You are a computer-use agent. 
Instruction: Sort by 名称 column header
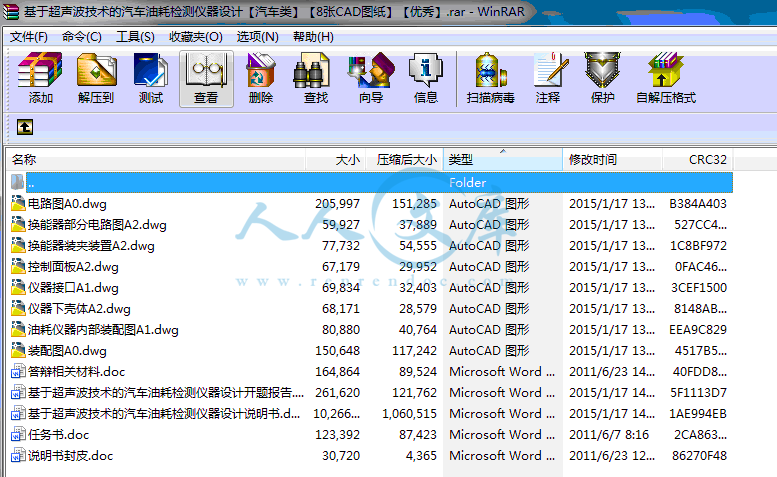point(156,159)
